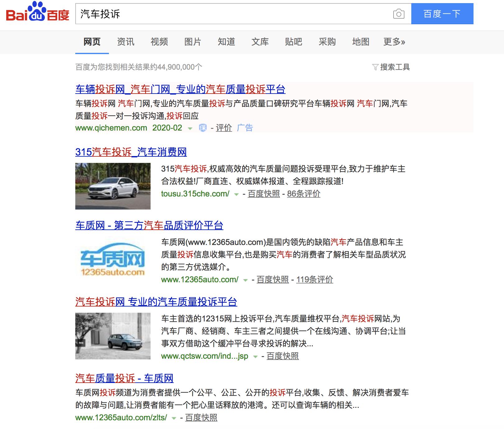504x429 pixels.
Task: Switch to the 文库 tab
Action: pyautogui.click(x=260, y=42)
